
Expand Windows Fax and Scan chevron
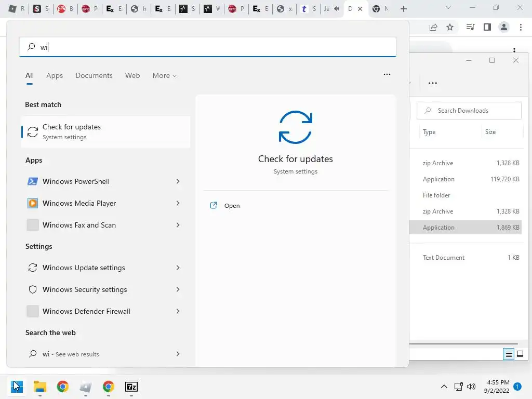(178, 225)
